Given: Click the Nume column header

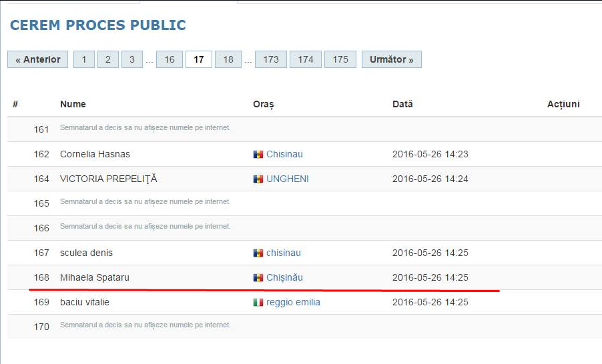Looking at the screenshot, I should 73,104.
